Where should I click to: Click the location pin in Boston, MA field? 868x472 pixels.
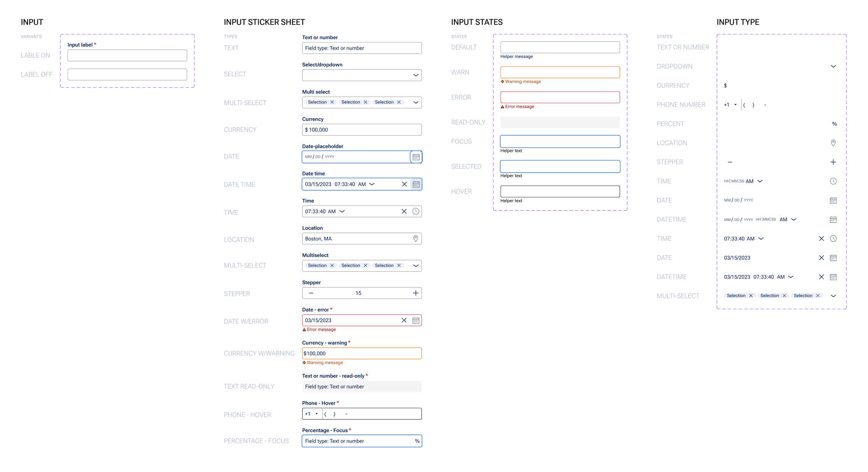point(416,239)
